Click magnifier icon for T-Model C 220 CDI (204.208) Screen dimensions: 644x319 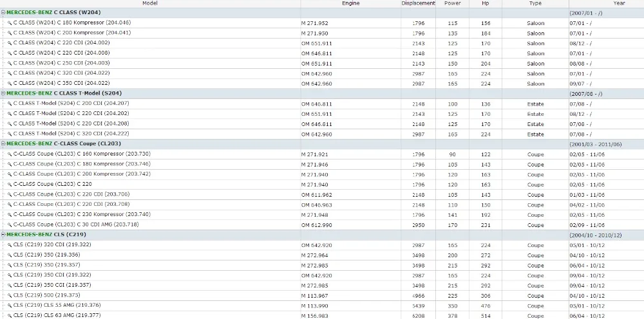(10, 124)
